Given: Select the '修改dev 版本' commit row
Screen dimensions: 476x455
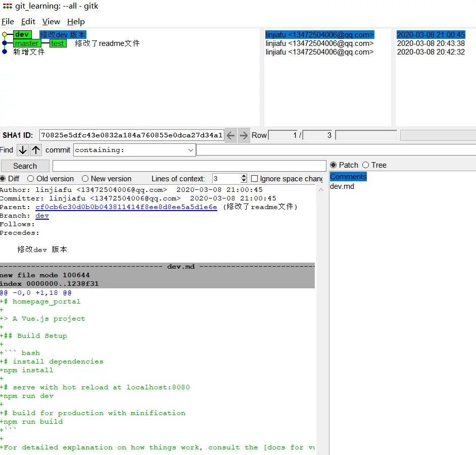Looking at the screenshot, I should pos(63,34).
